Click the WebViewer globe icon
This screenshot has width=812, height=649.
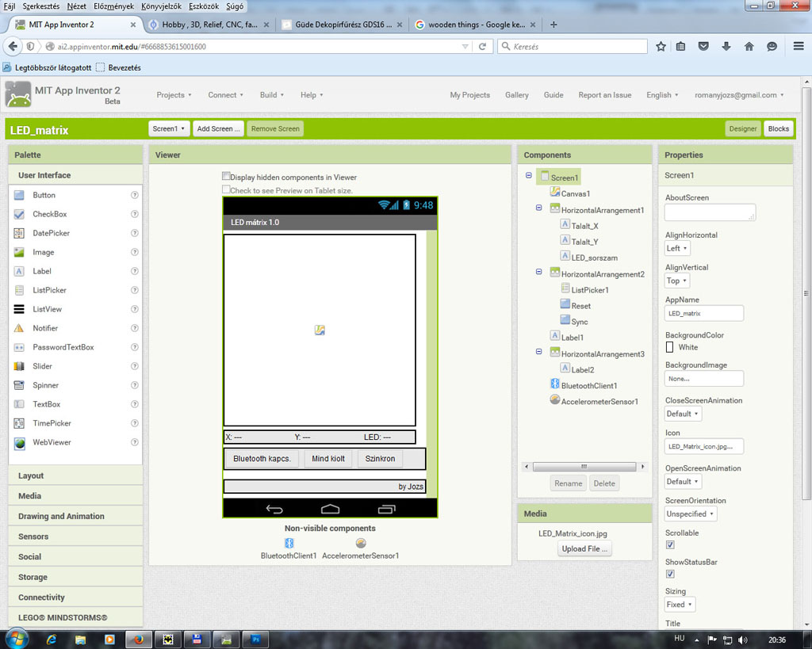[19, 442]
